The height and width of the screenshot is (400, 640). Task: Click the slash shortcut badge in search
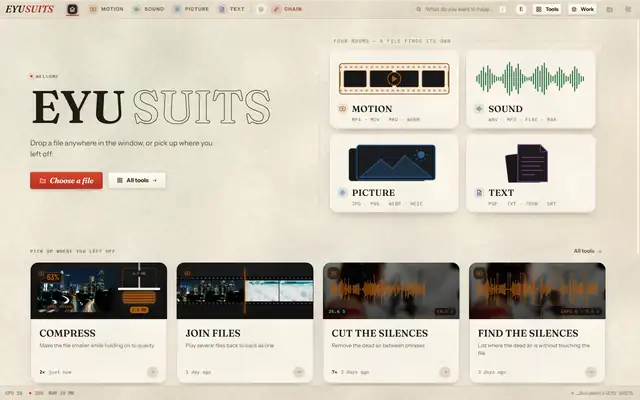503,9
